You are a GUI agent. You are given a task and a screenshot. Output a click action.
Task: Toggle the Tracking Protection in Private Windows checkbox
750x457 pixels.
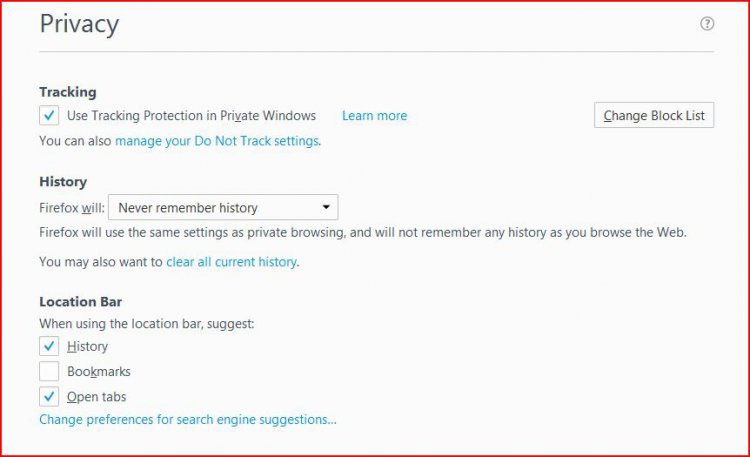tap(49, 115)
